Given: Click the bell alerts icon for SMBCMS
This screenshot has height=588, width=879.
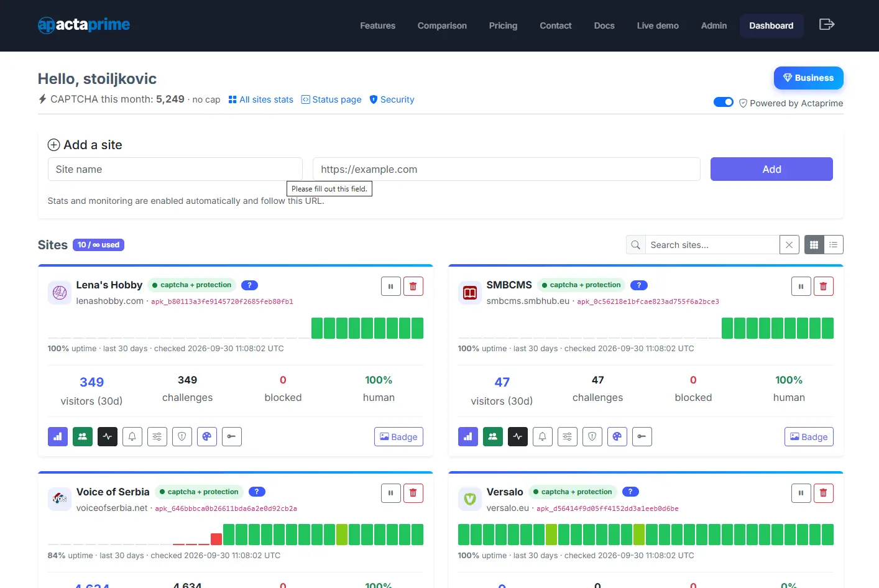Looking at the screenshot, I should (543, 437).
